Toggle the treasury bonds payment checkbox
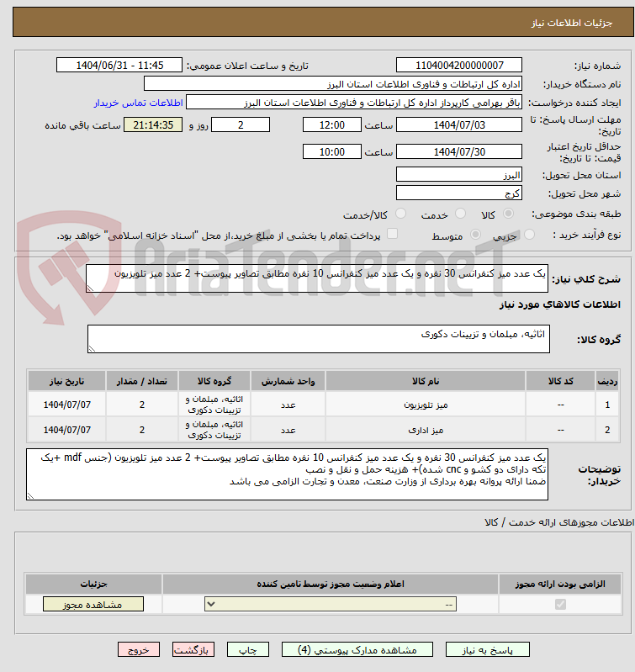This screenshot has height=672, width=635. (x=392, y=234)
